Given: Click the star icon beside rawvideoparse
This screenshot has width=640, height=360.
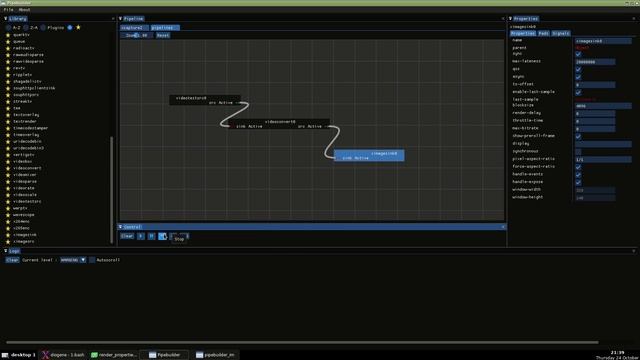Looking at the screenshot, I should [x=8, y=62].
